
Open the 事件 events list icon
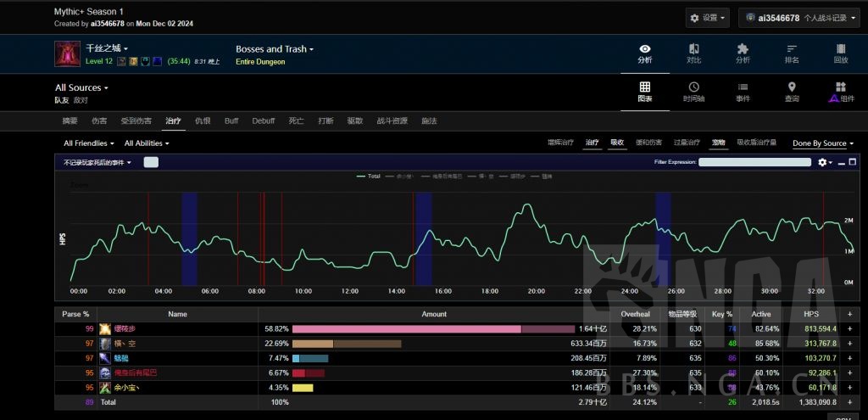click(x=743, y=87)
